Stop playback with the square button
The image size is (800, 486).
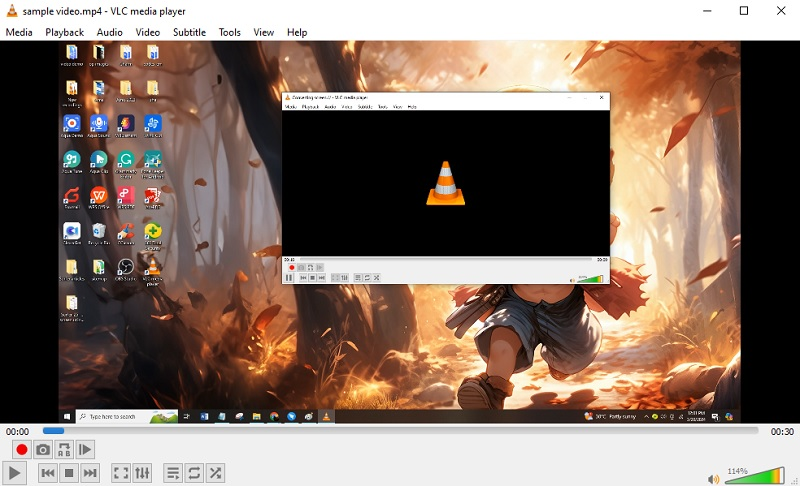point(69,473)
